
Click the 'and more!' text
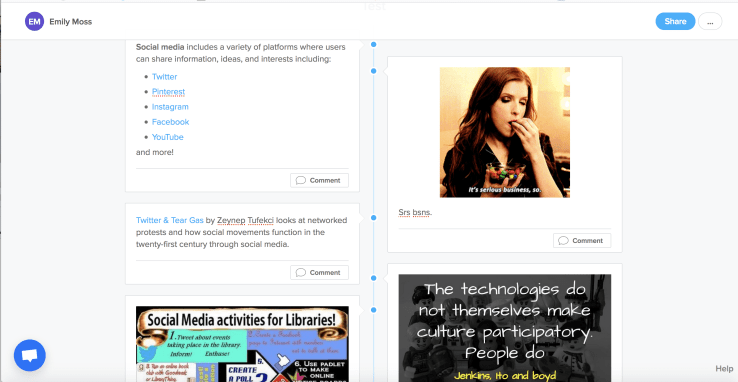(155, 152)
